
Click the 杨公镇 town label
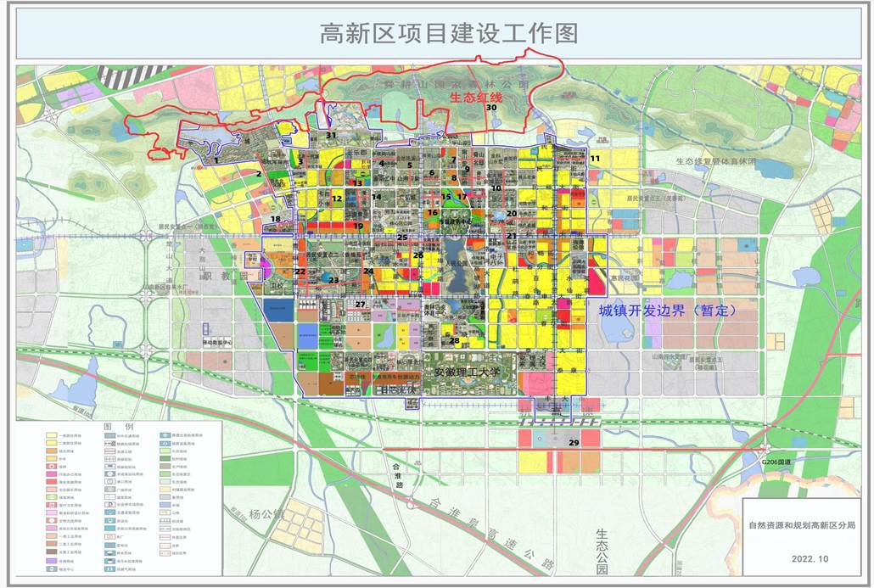click(266, 514)
